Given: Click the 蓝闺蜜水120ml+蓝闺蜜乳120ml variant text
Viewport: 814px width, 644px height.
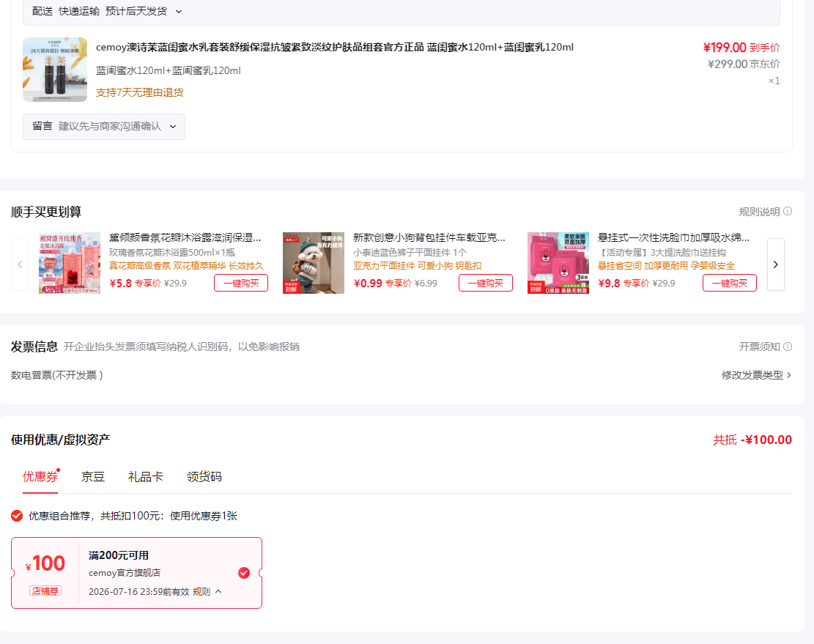Looking at the screenshot, I should click(169, 70).
